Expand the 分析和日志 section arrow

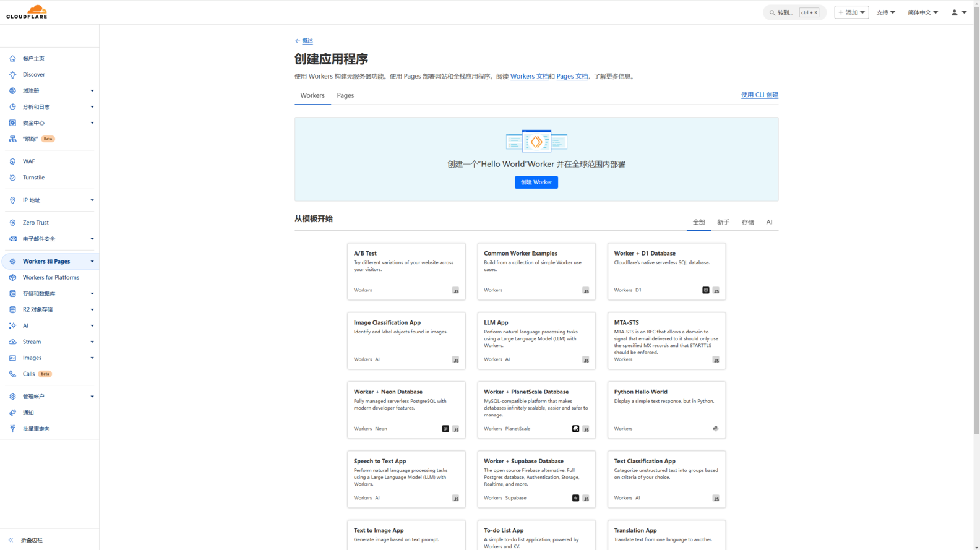pos(92,107)
